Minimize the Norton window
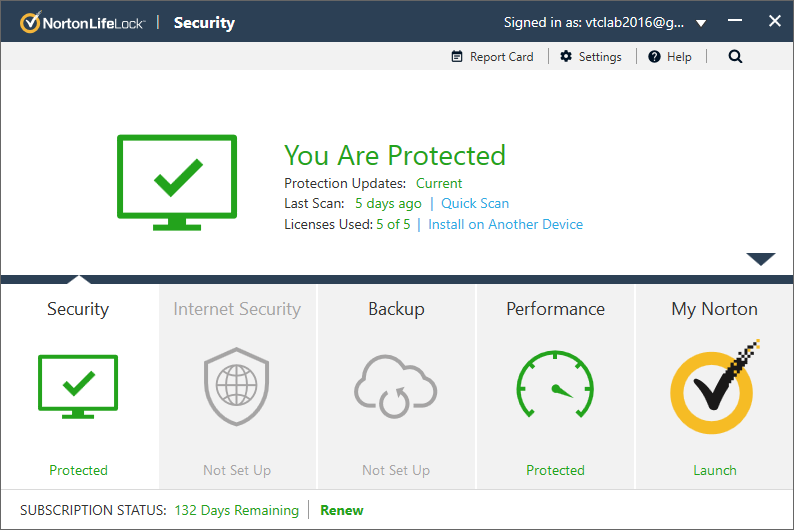This screenshot has height=530, width=794. click(739, 21)
